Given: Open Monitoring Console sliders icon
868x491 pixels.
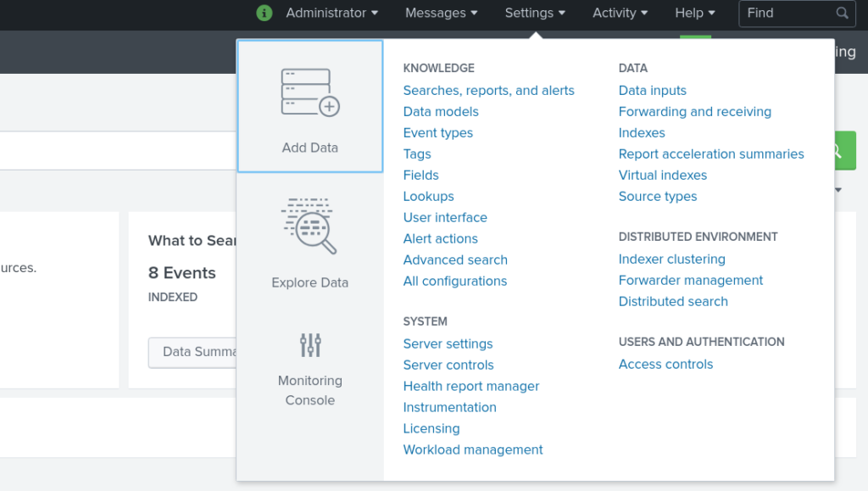Looking at the screenshot, I should tap(310, 345).
